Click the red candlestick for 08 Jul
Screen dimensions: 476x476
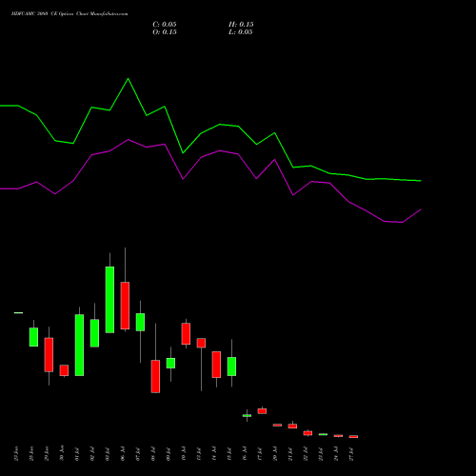(155, 376)
